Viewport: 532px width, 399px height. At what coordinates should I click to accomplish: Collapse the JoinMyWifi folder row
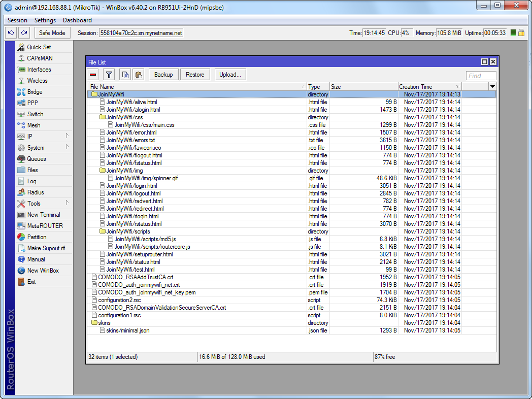click(292, 94)
